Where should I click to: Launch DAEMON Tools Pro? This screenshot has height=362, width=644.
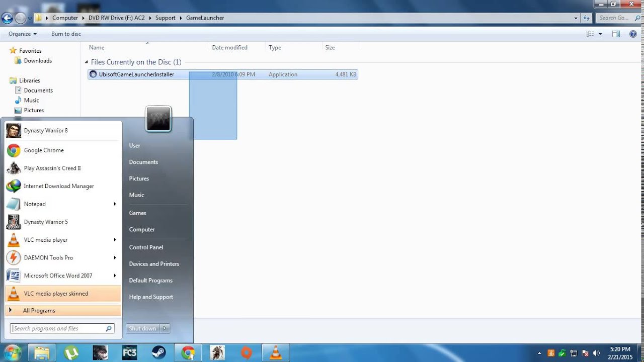63,257
